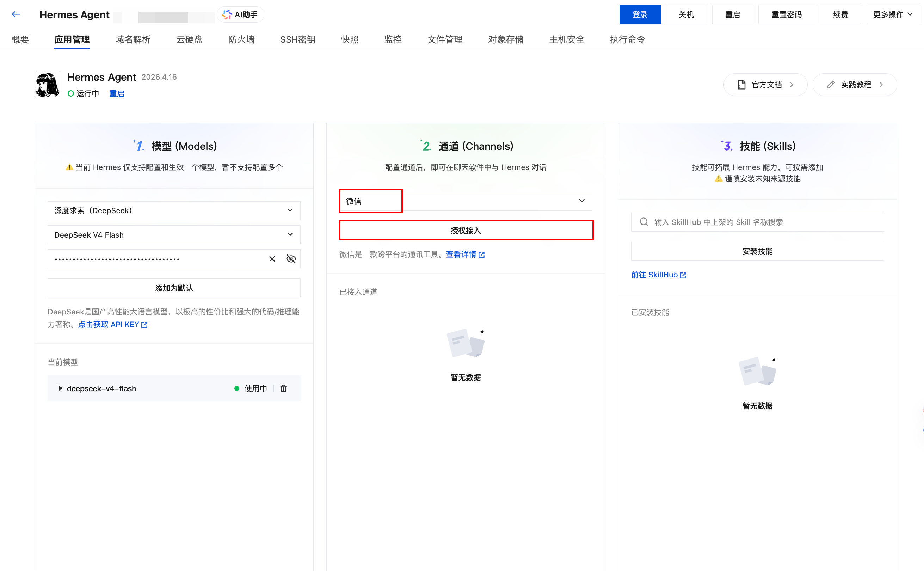Switch to 概要 tab

(20, 39)
